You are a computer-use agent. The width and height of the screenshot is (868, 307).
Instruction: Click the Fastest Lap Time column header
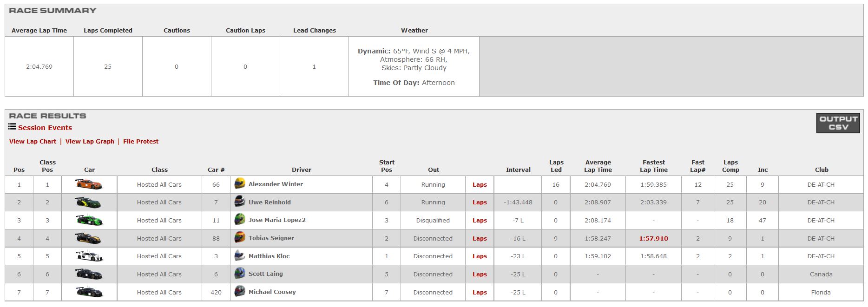pos(653,166)
